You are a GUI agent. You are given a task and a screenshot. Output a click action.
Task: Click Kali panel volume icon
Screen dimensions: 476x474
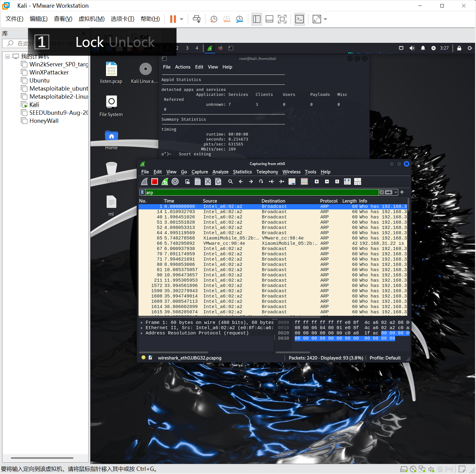(x=412, y=48)
